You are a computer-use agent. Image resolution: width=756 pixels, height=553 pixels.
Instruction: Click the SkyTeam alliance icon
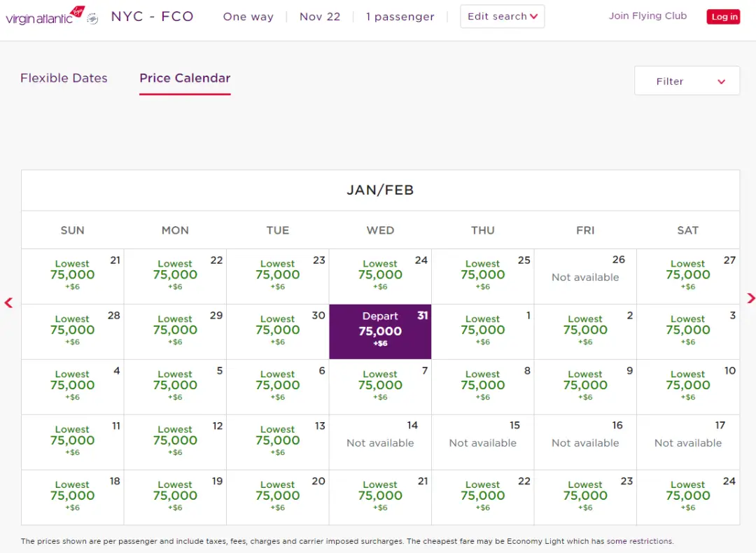tap(92, 18)
